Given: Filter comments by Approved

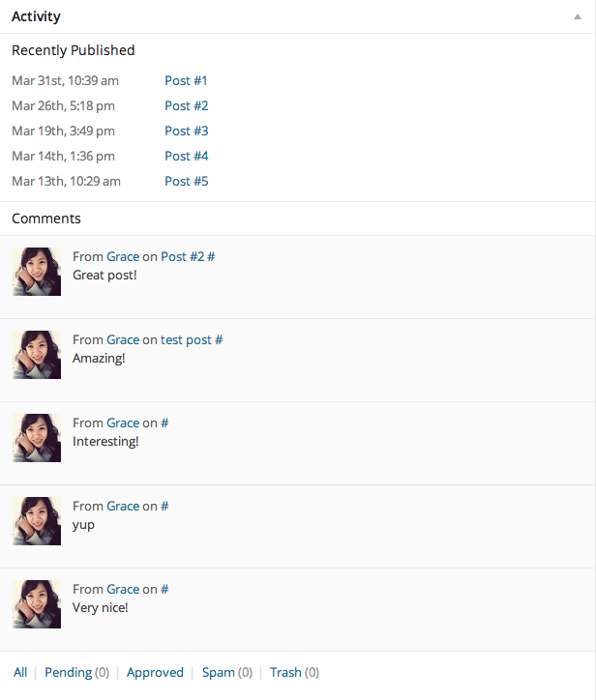Looking at the screenshot, I should tap(155, 672).
